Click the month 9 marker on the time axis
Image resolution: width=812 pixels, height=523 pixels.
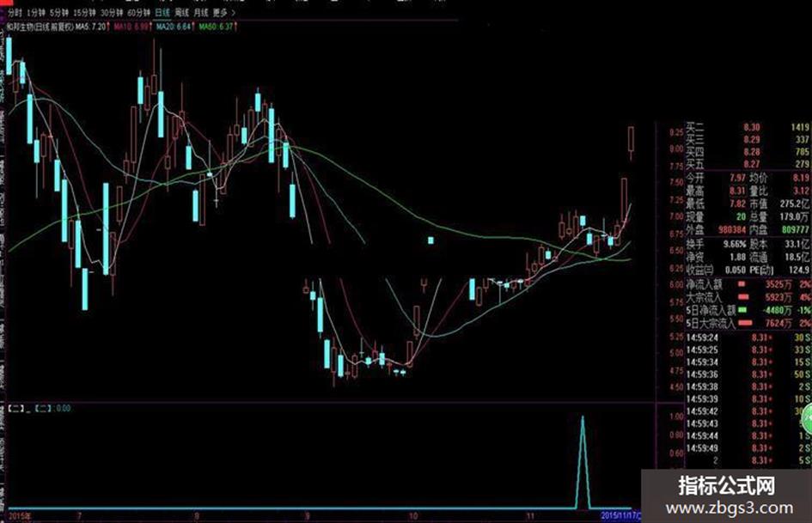(x=307, y=516)
